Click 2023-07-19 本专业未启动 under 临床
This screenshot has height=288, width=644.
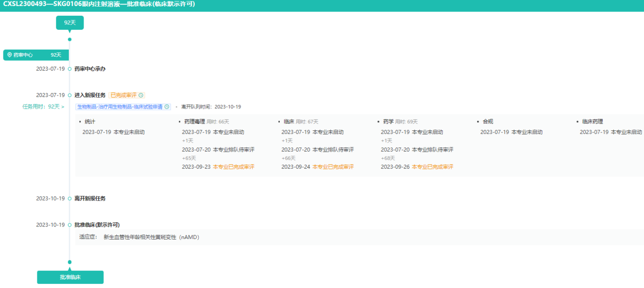(313, 132)
